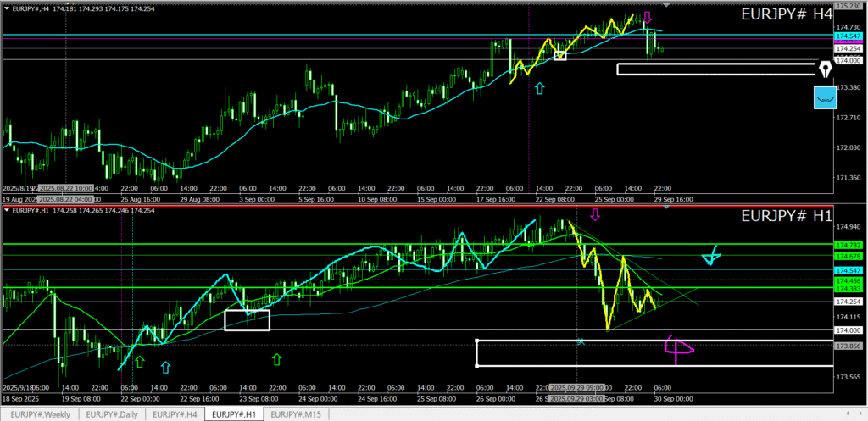Select the cyan up arrow in H4 chart
Viewport: 868px width, 421px height.
[x=539, y=86]
